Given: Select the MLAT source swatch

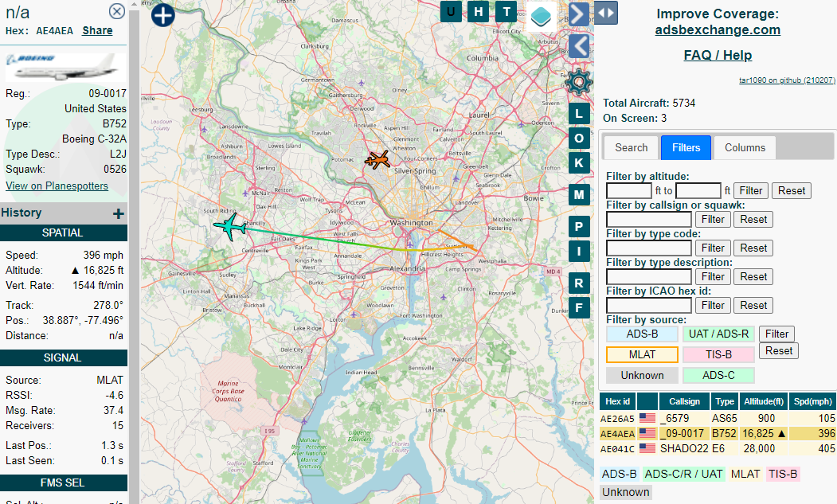Looking at the screenshot, I should 642,354.
